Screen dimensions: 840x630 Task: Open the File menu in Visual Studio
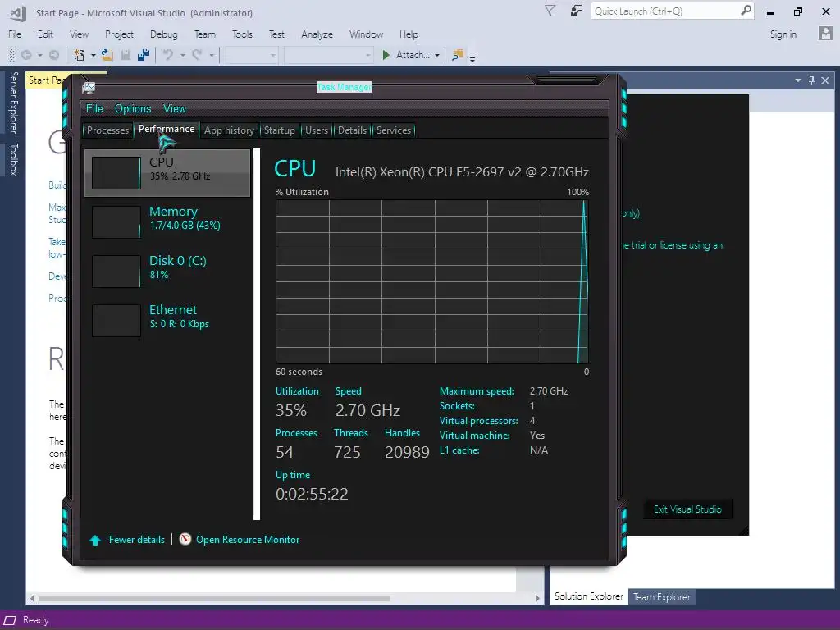coord(15,34)
